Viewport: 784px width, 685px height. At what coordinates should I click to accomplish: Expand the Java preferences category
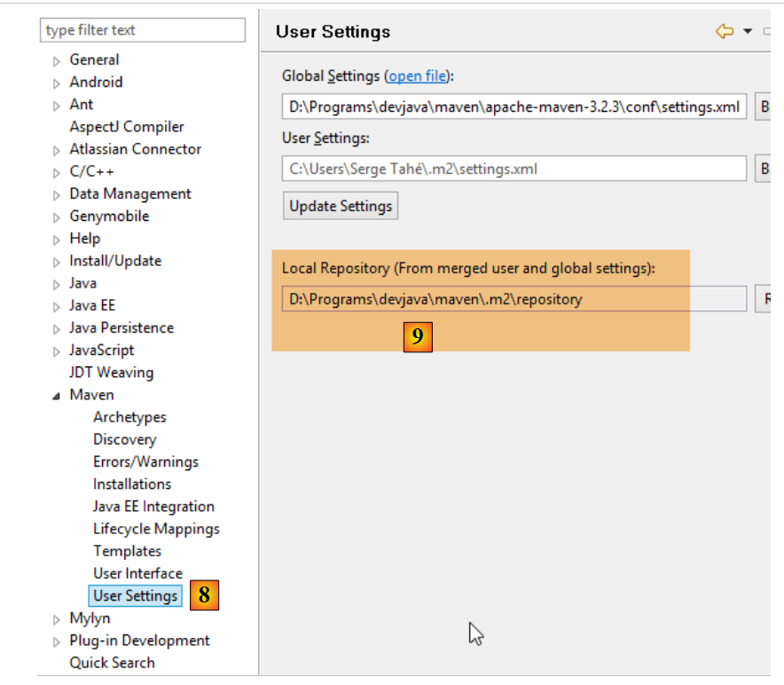click(x=57, y=284)
